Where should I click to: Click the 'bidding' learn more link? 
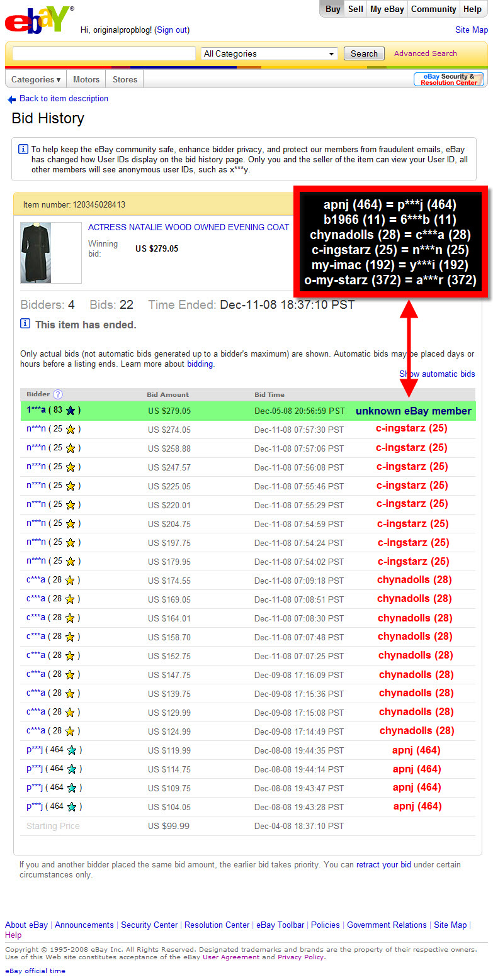click(x=200, y=364)
